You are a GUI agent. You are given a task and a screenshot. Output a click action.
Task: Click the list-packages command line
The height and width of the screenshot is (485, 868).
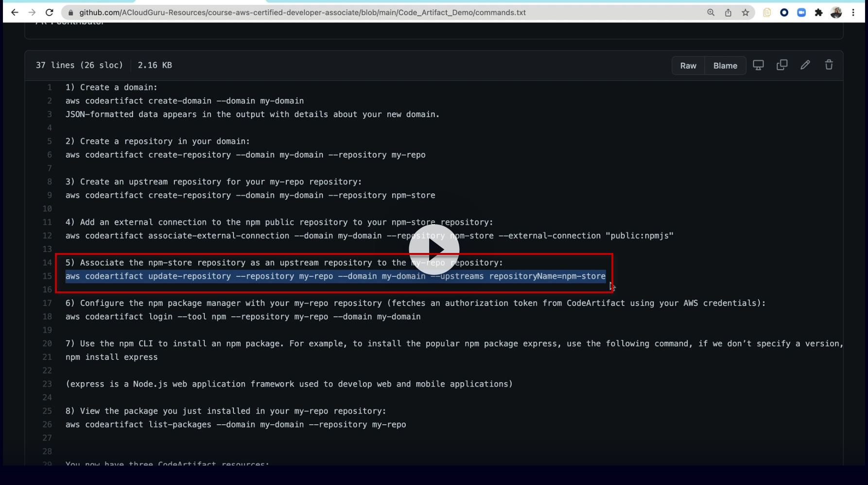click(236, 425)
